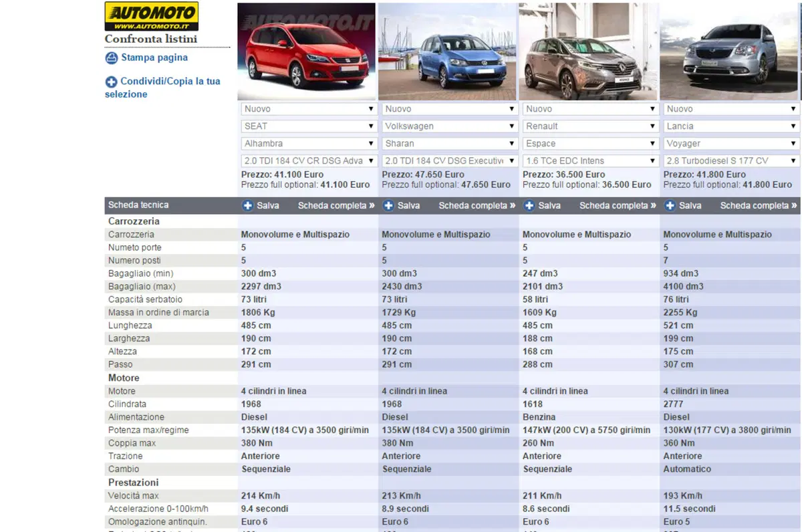Click the Automatico value for Lancia
The height and width of the screenshot is (532, 802).
coord(687,469)
